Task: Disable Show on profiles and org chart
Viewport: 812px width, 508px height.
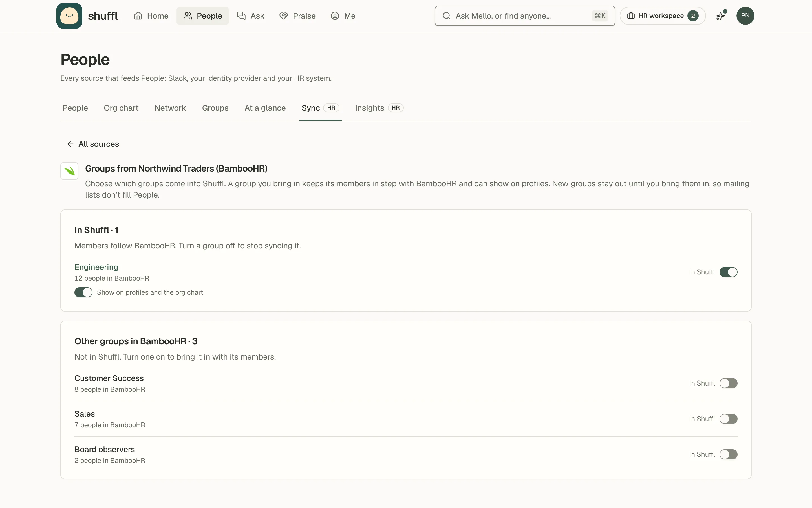Action: (83, 292)
